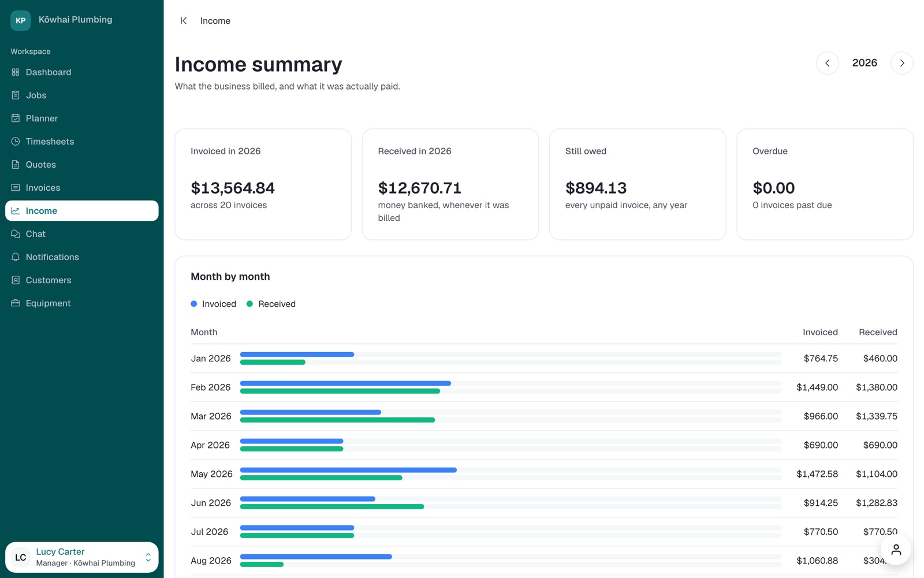Viewport: 924px width, 578px height.
Task: Select the Income menu item
Action: [82, 211]
